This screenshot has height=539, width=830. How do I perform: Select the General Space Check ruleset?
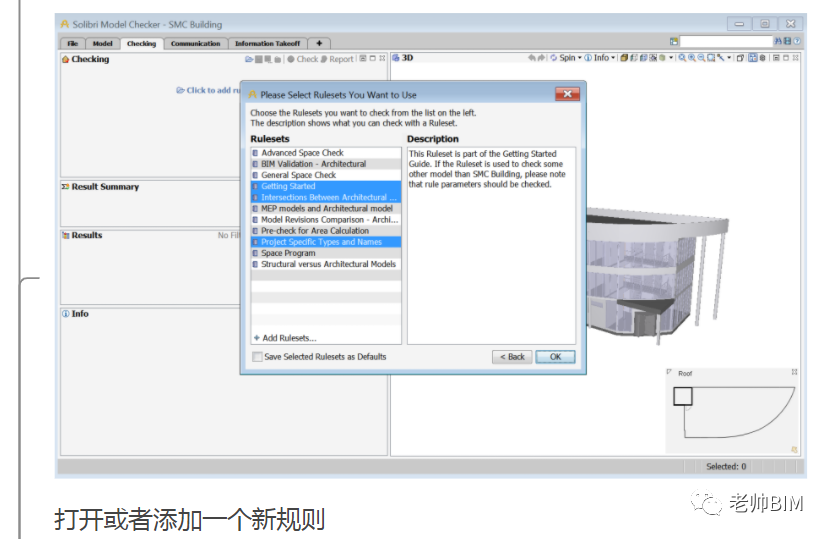(326, 175)
